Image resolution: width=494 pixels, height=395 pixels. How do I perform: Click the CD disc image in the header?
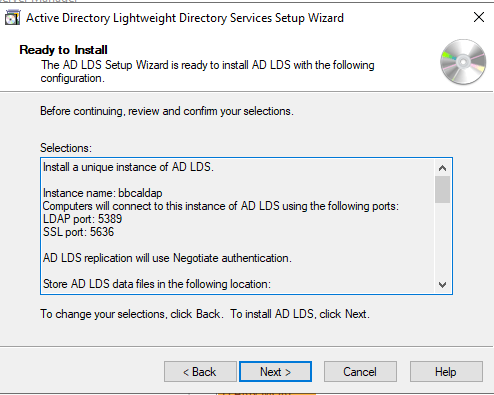pyautogui.click(x=463, y=62)
